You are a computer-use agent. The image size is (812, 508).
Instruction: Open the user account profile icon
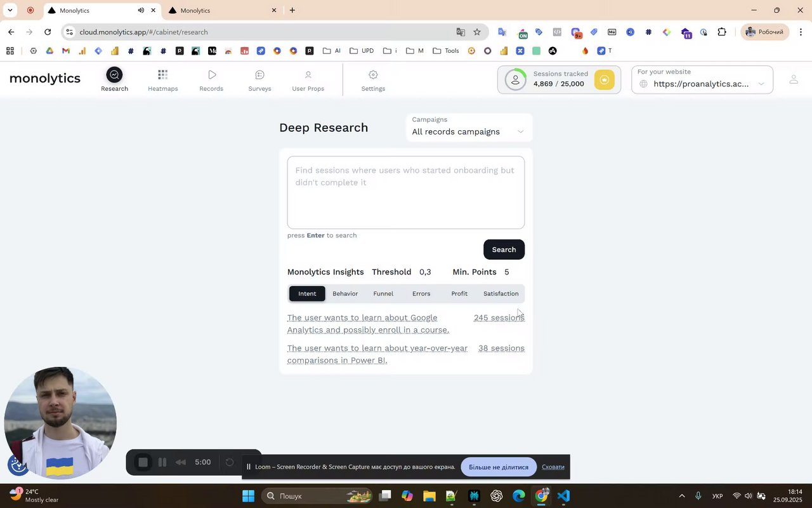pyautogui.click(x=793, y=79)
